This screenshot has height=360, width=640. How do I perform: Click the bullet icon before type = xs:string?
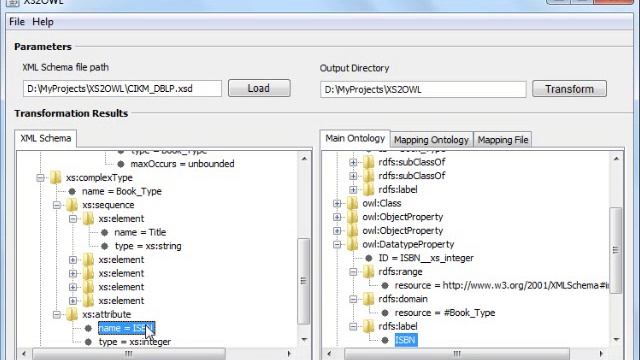(104, 246)
